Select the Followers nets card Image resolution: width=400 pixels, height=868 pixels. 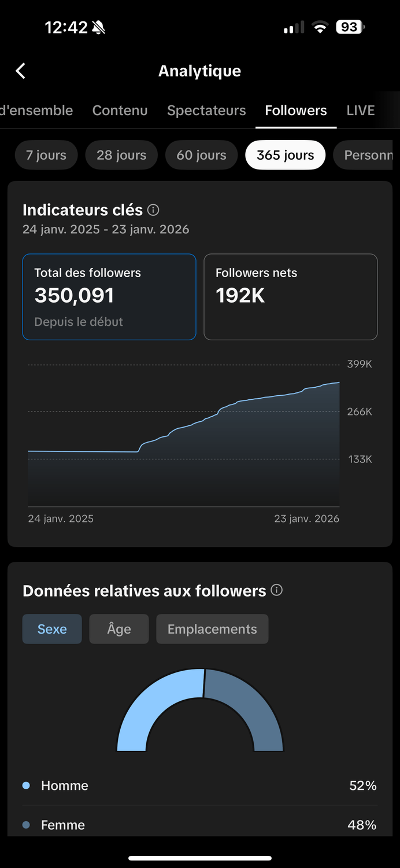(x=291, y=297)
